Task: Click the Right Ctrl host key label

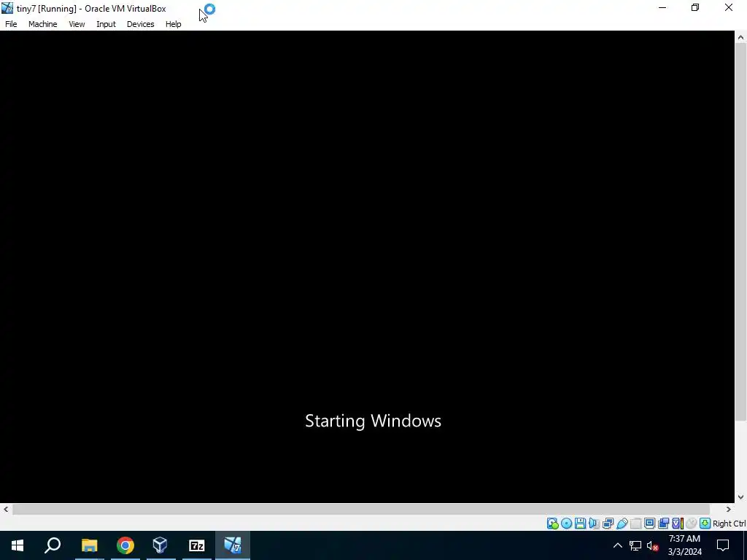Action: click(x=729, y=524)
